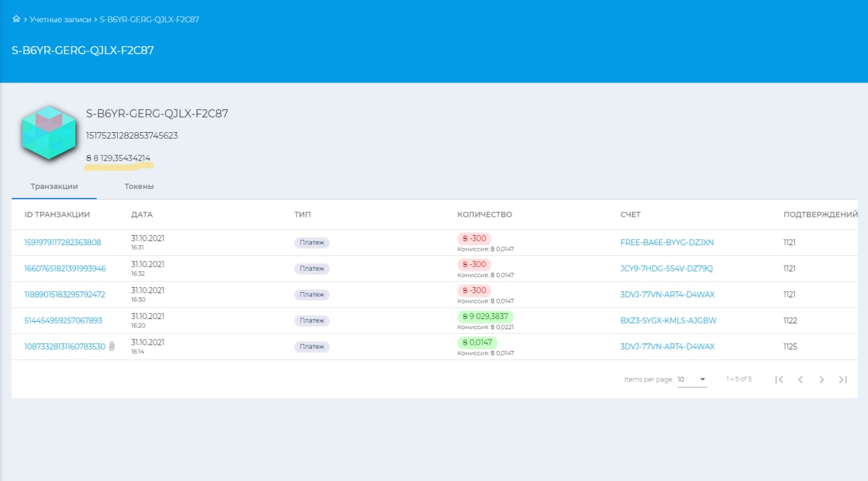Image resolution: width=868 pixels, height=481 pixels.
Task: Click the Комиссия 0,0221 fee text
Action: (486, 327)
